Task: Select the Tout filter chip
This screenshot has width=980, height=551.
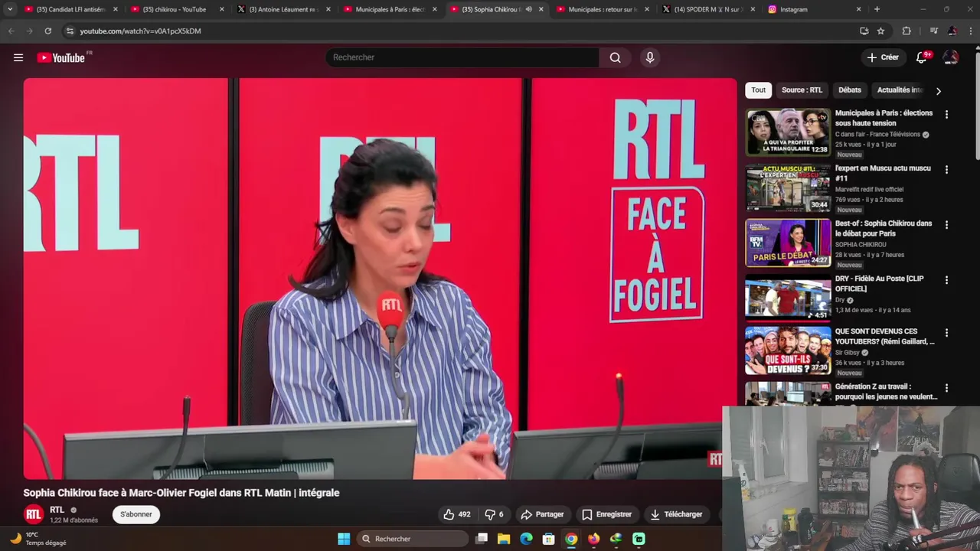Action: (x=758, y=90)
